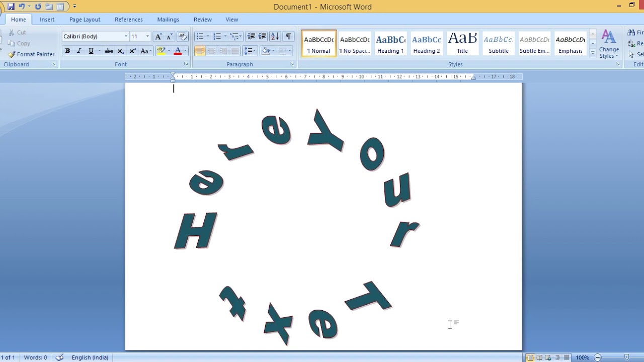The image size is (644, 362).
Task: Expand the underline style dropdown arrow
Action: [x=99, y=51]
